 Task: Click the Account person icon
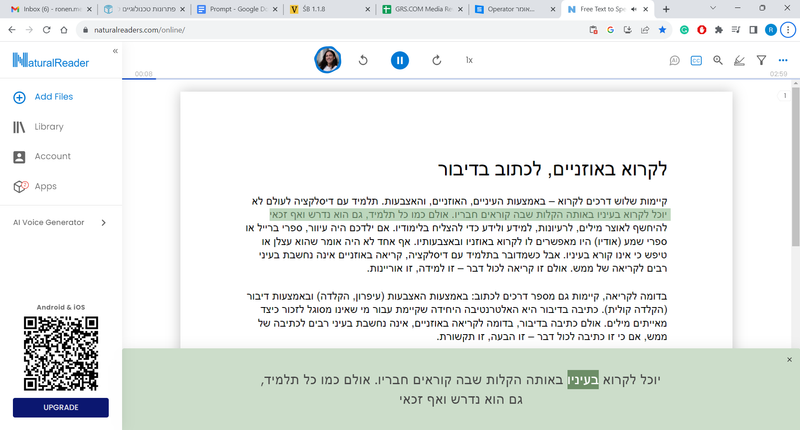[x=19, y=157]
